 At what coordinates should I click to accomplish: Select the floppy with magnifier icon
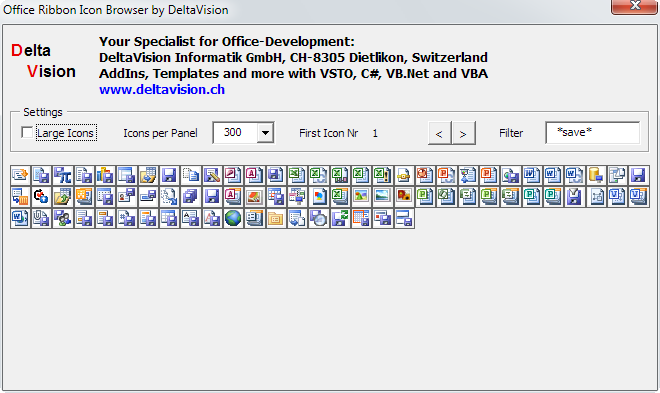(x=319, y=218)
